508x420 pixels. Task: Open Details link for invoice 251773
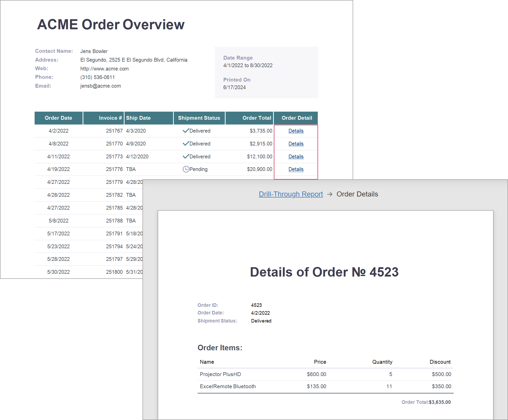tap(296, 157)
